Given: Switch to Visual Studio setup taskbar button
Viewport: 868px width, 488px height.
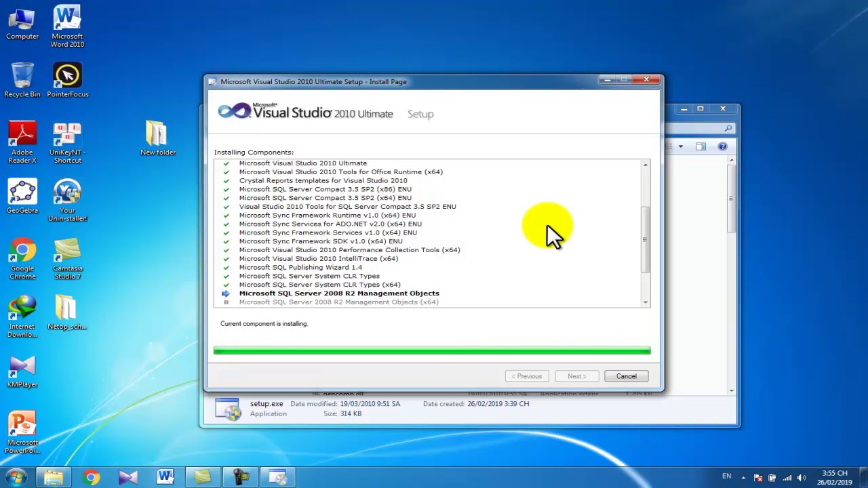Looking at the screenshot, I should (x=277, y=477).
